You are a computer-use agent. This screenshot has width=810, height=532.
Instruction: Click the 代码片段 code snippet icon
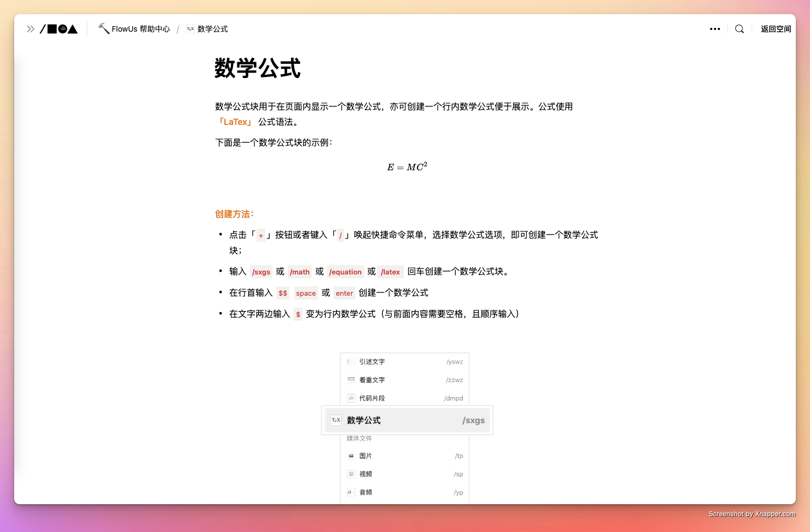coord(351,398)
